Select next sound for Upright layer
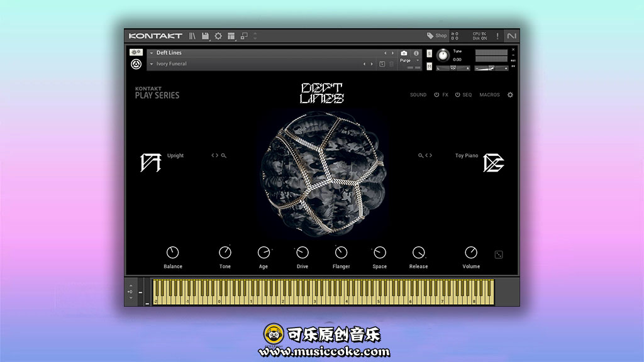 [217, 156]
